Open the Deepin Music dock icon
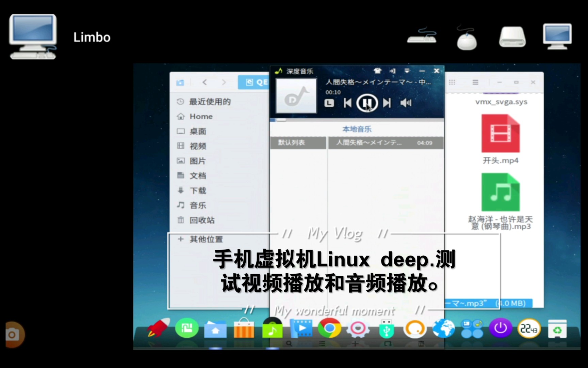The width and height of the screenshot is (588, 368). 272,328
